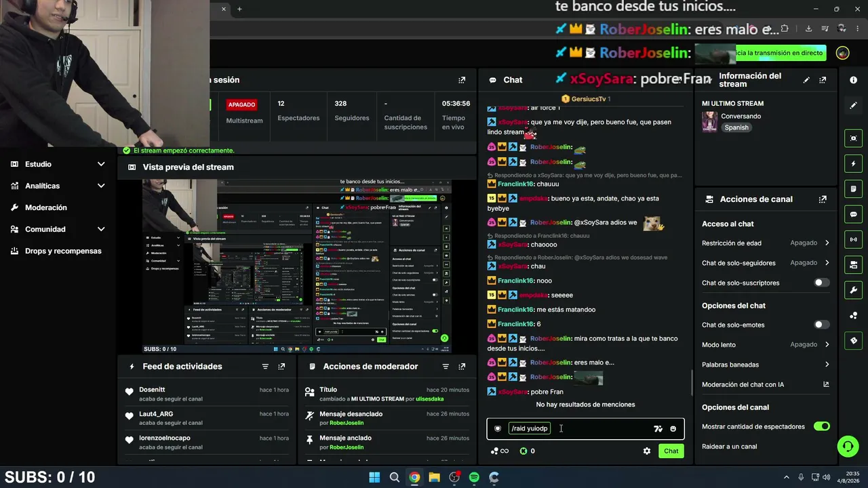Viewport: 868px width, 488px height.
Task: Open the profile avatar menu in the dashboard header
Action: [x=842, y=53]
